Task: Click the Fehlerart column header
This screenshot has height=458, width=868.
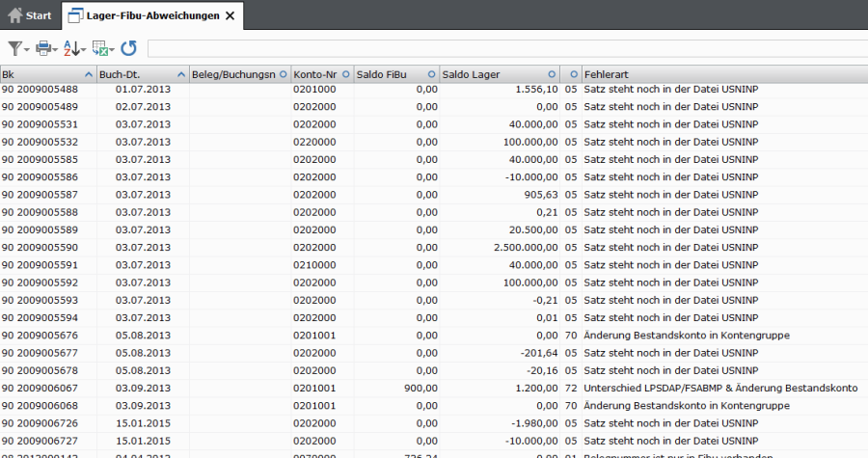Action: (x=725, y=74)
